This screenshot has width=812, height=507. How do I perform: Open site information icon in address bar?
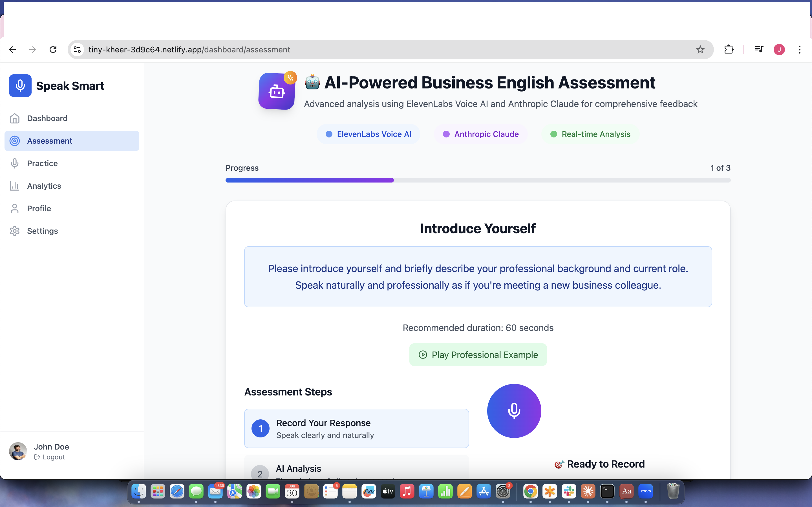pyautogui.click(x=78, y=50)
